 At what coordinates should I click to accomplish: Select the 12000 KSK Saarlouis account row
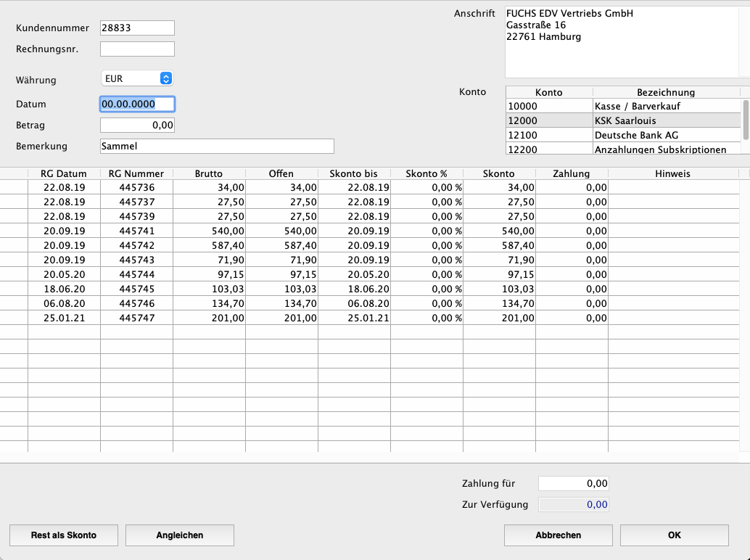tap(622, 121)
